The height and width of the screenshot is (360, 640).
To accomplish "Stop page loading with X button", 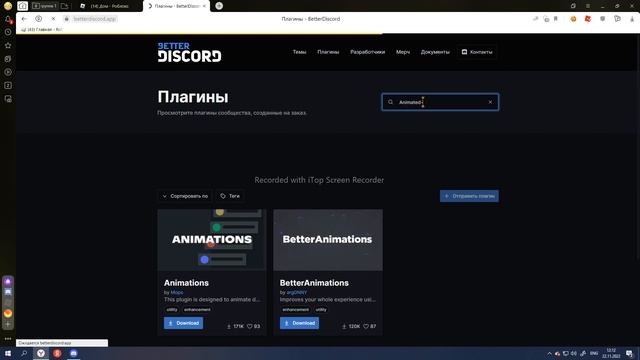I will 53,19.
